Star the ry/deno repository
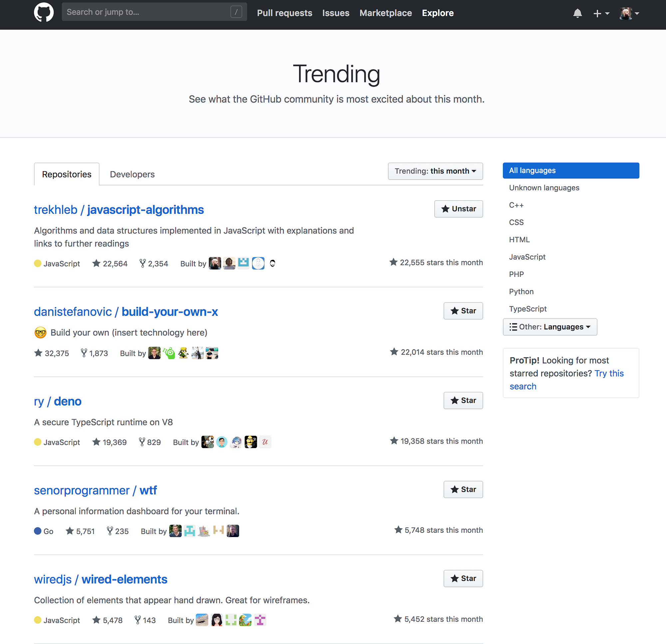Image resolution: width=666 pixels, height=644 pixels. click(x=463, y=400)
